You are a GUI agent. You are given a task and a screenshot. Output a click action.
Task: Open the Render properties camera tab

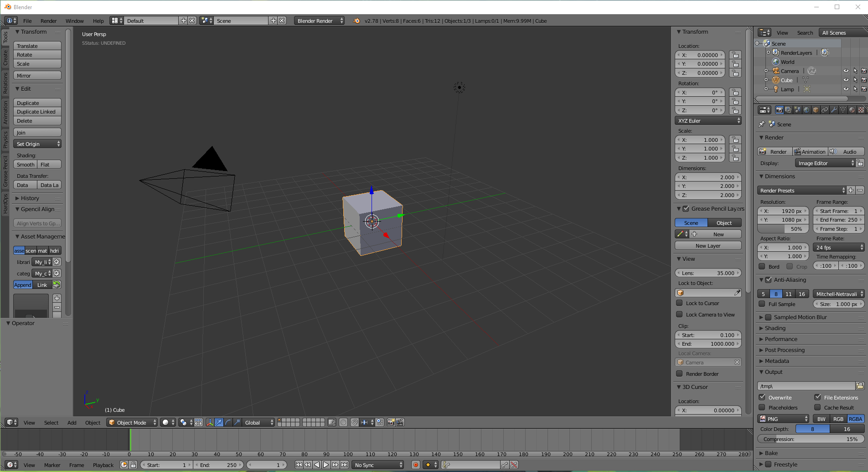pos(779,110)
